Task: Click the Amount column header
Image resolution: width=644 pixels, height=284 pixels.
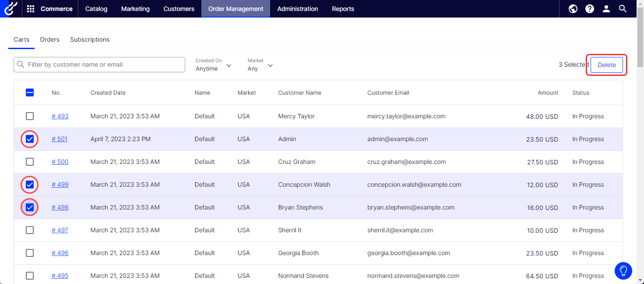Action: click(x=548, y=92)
